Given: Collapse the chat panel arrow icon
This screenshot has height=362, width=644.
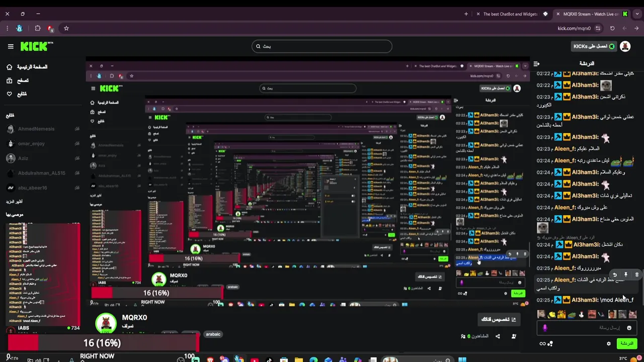Looking at the screenshot, I should (536, 63).
